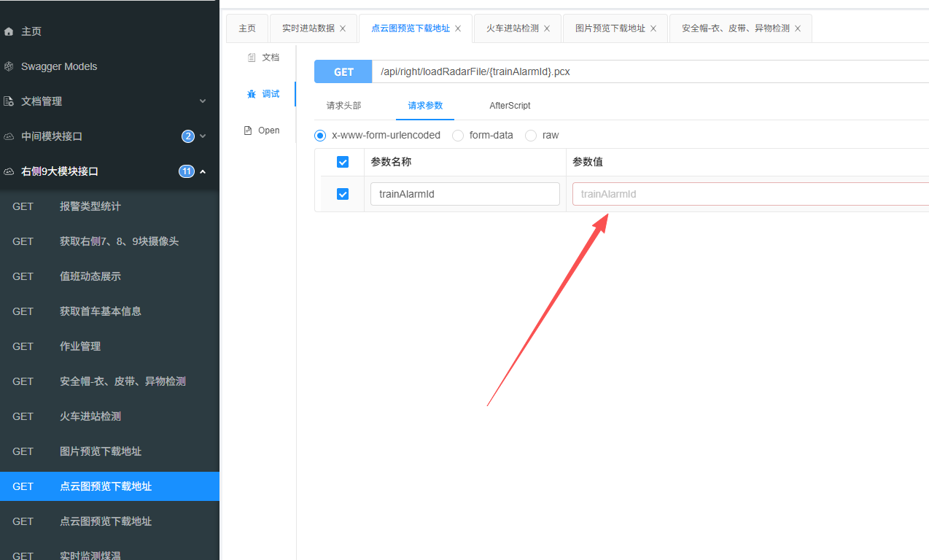Switch to the 请求头部 tab

(343, 106)
